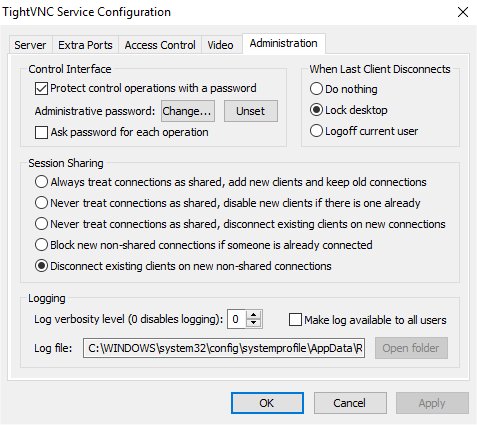The width and height of the screenshot is (477, 425).
Task: Select Never share, disconnect existing clients option
Action: pyautogui.click(x=41, y=224)
